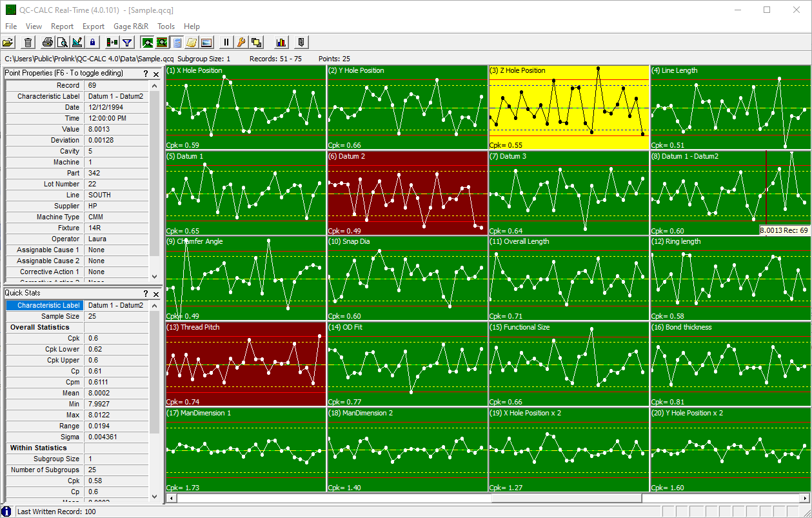
Task: Click the printer icon in toolbar
Action: click(x=48, y=43)
